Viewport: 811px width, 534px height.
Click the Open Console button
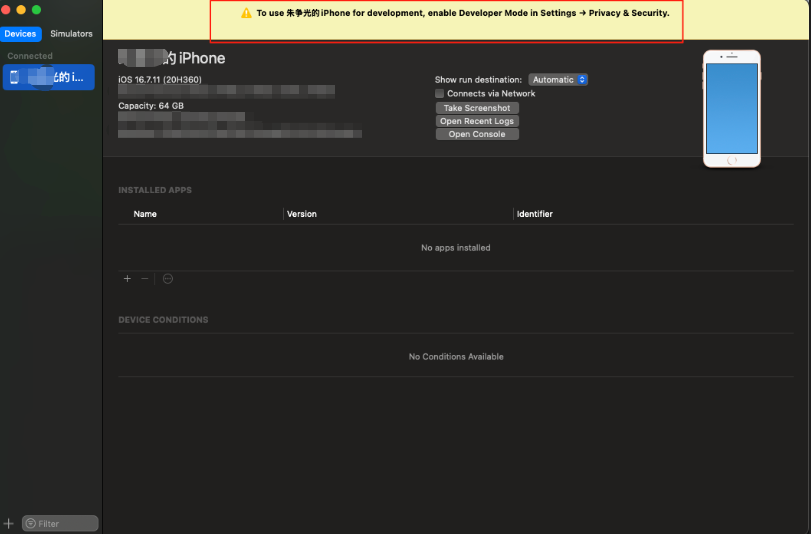coord(477,134)
